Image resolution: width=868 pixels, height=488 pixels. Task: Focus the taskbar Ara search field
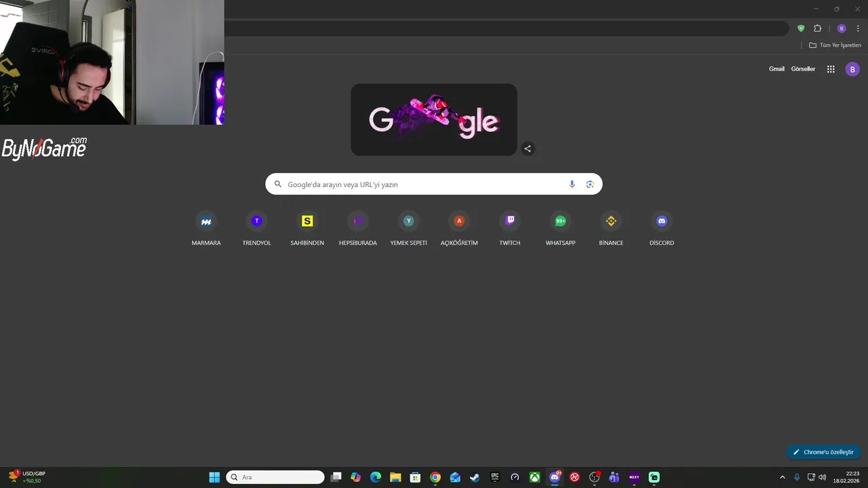pos(275,477)
